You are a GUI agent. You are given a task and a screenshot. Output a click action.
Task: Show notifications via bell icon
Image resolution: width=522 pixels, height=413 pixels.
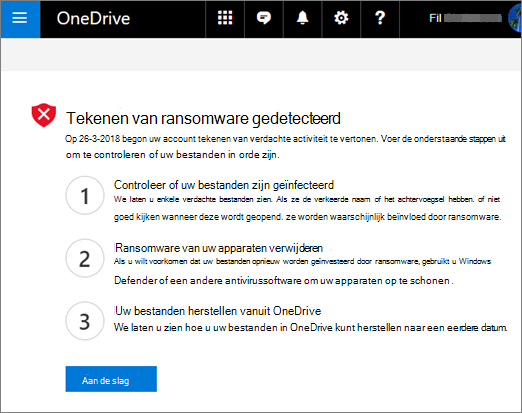coord(302,18)
